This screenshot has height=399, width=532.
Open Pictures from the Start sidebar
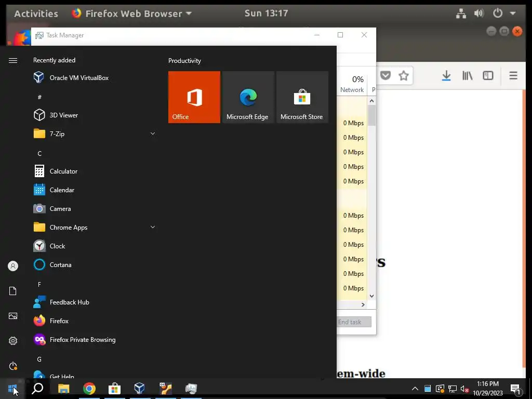pos(13,316)
